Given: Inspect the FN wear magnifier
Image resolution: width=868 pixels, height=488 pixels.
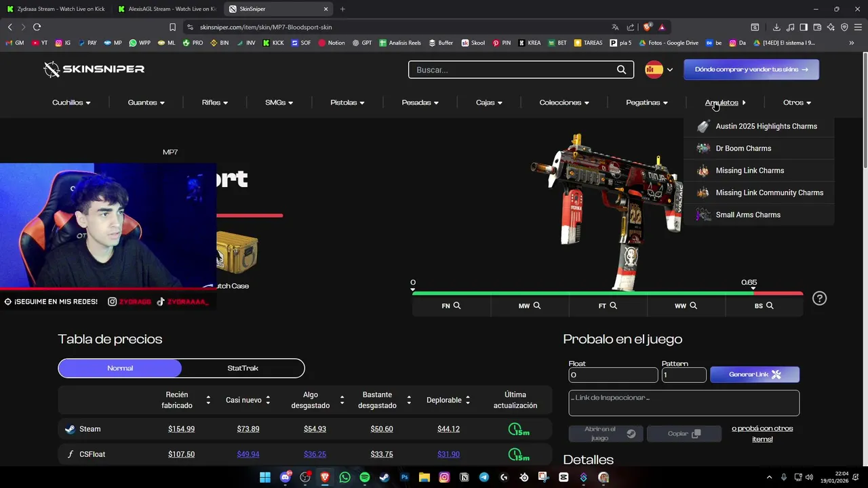Looking at the screenshot, I should [x=457, y=306].
